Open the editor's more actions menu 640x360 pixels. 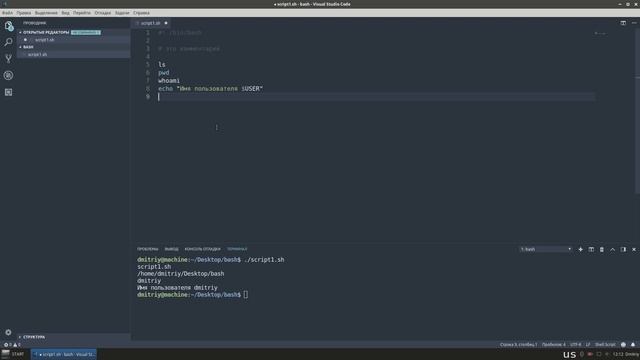(x=634, y=23)
